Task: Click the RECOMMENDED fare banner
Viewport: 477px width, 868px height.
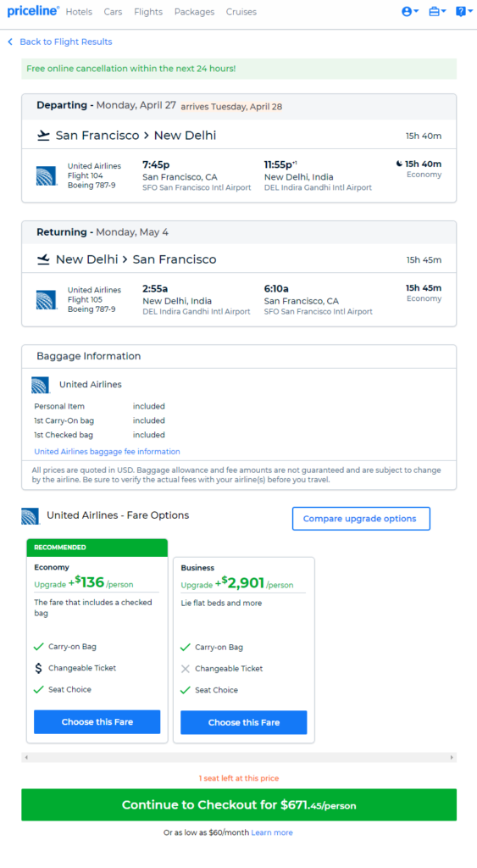Action: pos(97,548)
